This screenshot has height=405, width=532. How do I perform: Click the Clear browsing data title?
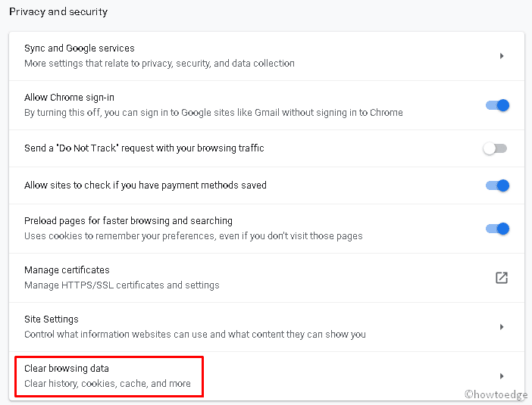67,369
